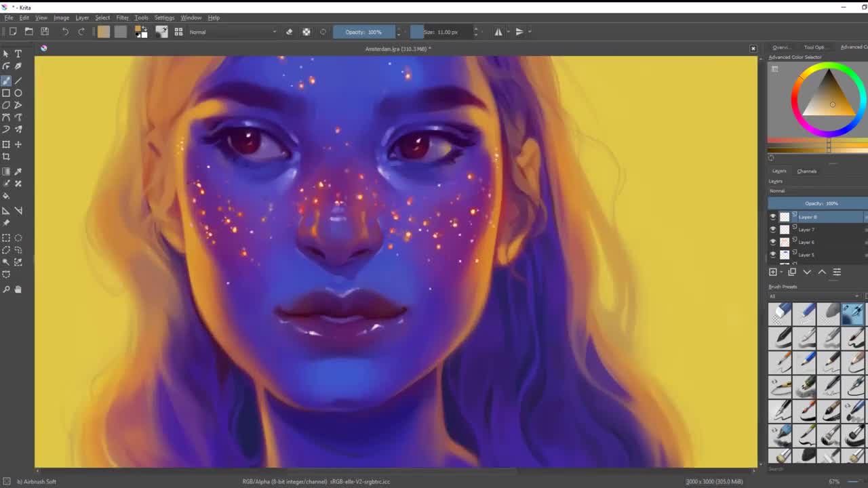This screenshot has height=488, width=868.
Task: Select the Move tool
Action: (18, 144)
